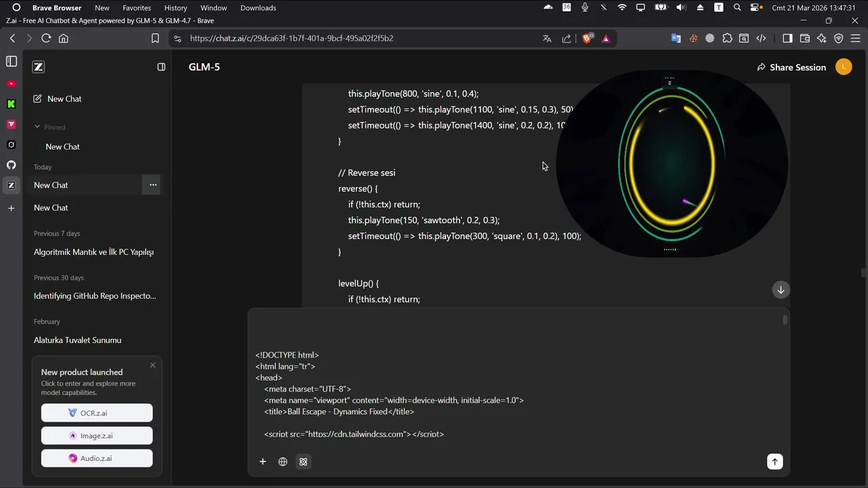This screenshot has width=868, height=488.
Task: Go back with the browser back arrow
Action: coord(12,39)
